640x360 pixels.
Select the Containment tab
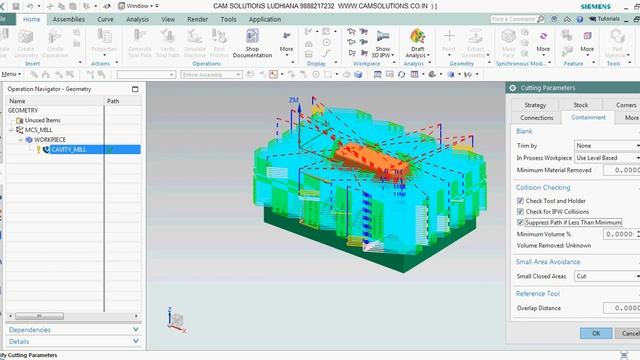coord(588,117)
